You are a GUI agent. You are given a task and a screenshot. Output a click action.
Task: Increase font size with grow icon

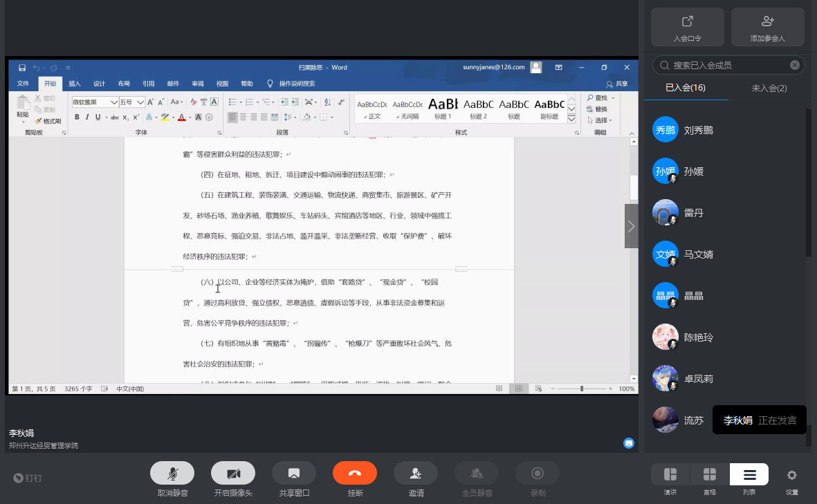(x=150, y=102)
